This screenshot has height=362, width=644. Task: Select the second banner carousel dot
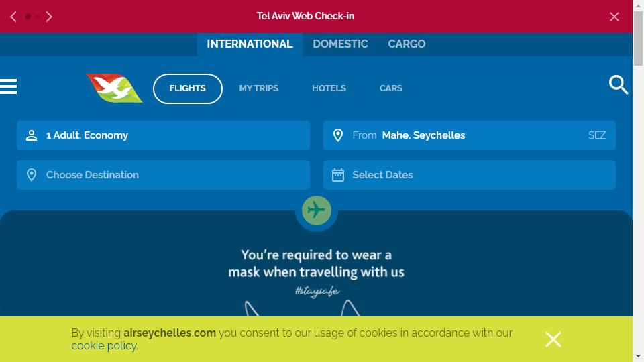point(38,17)
